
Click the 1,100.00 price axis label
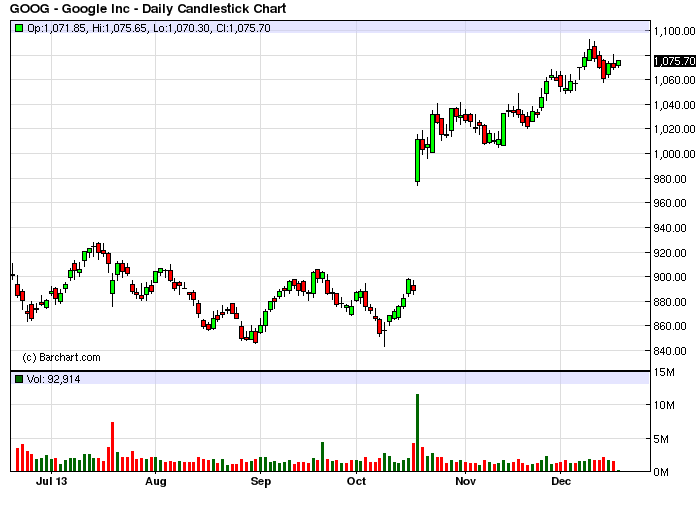[x=675, y=31]
